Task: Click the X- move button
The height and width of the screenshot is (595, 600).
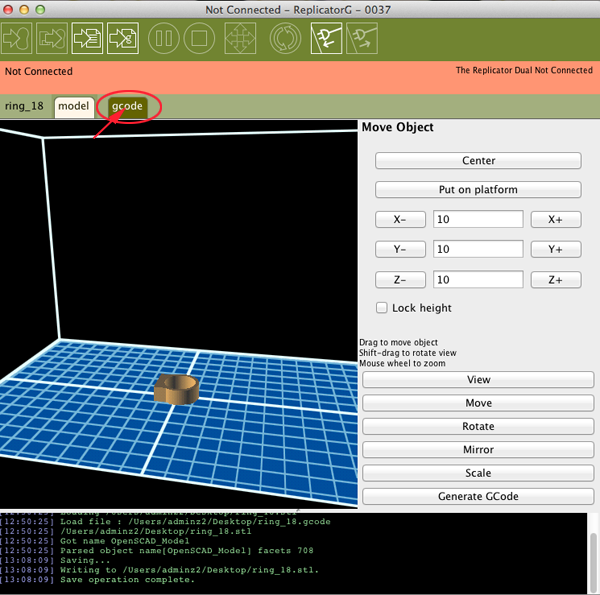Action: point(400,220)
